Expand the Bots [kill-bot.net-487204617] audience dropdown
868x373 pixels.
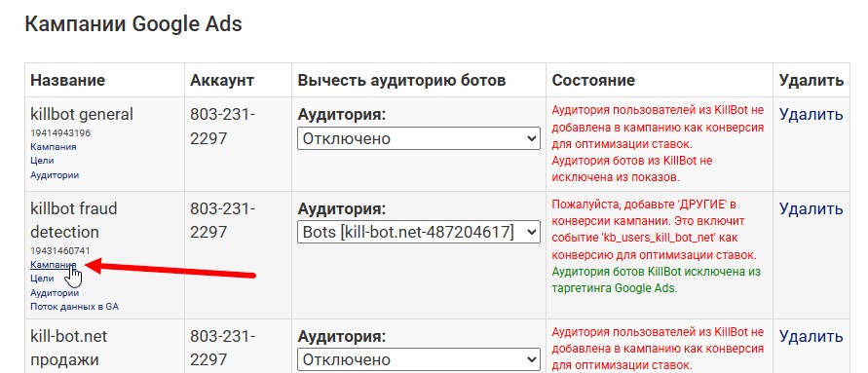point(419,233)
